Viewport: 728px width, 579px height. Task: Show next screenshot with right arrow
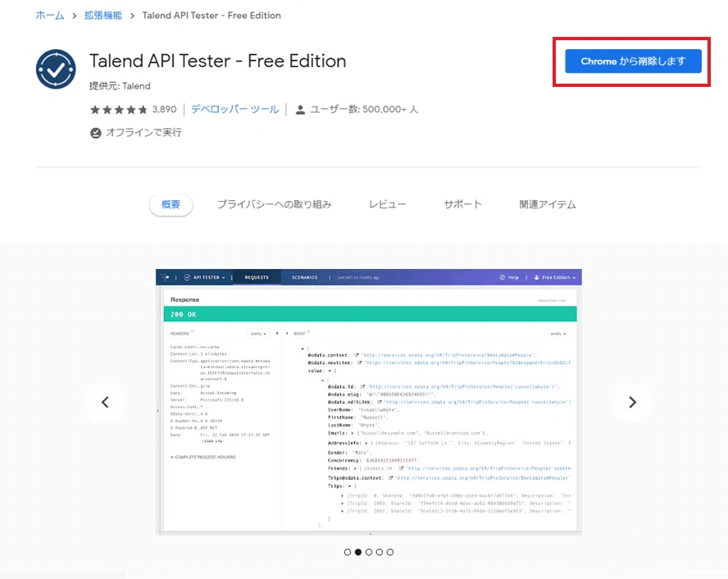tap(632, 402)
